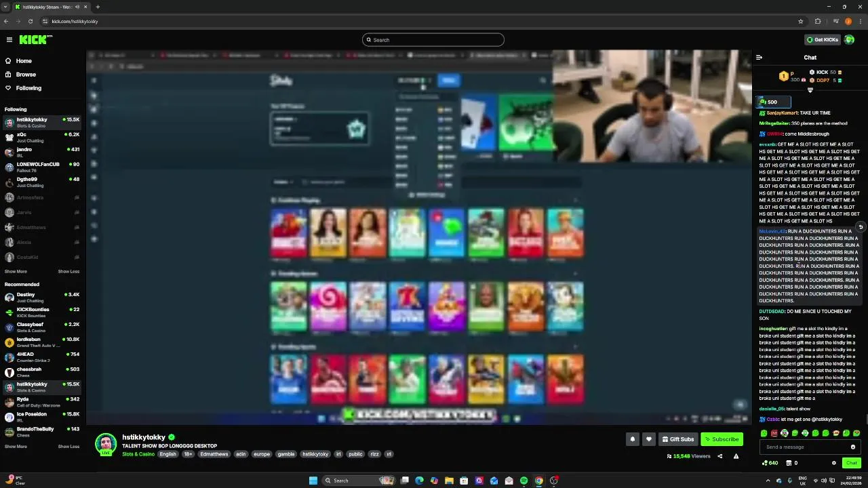Open Windows Start menu
The width and height of the screenshot is (868, 488).
coord(313,481)
